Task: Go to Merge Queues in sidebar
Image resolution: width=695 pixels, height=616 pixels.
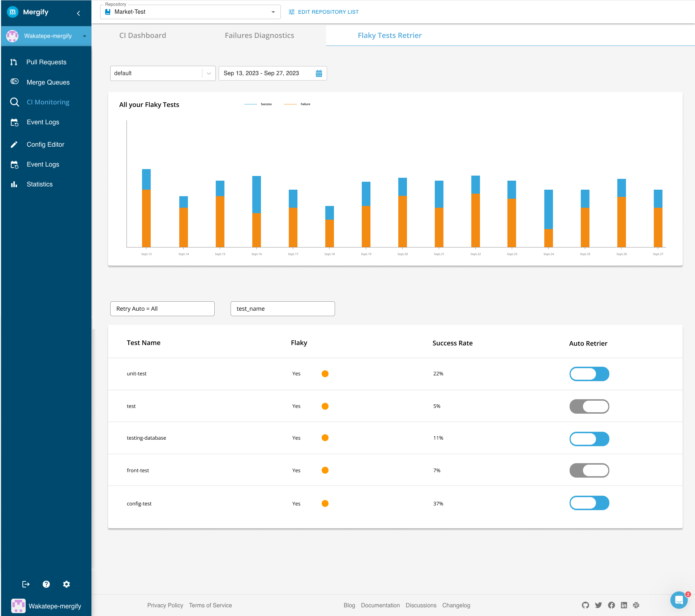Action: pos(48,82)
